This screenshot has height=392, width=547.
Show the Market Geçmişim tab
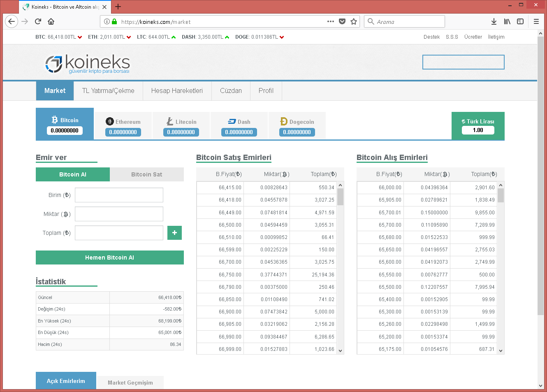coord(130,383)
